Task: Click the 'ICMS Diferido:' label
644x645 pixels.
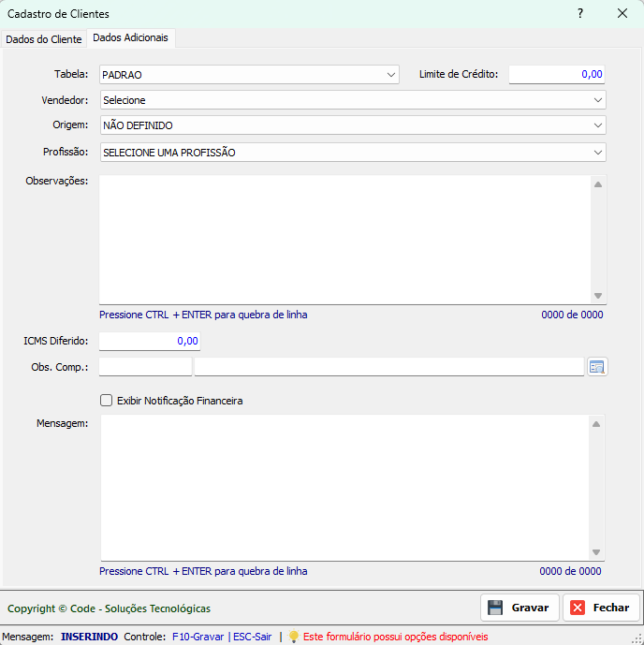Action: click(56, 341)
